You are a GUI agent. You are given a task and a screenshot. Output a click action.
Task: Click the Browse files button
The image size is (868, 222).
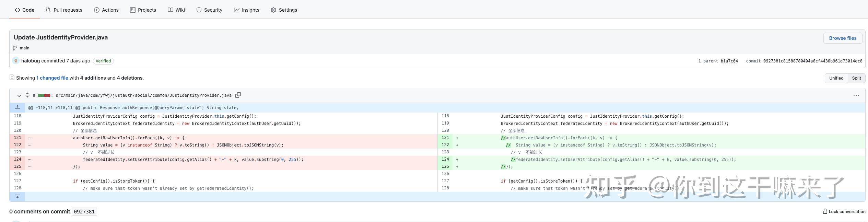[x=843, y=38]
